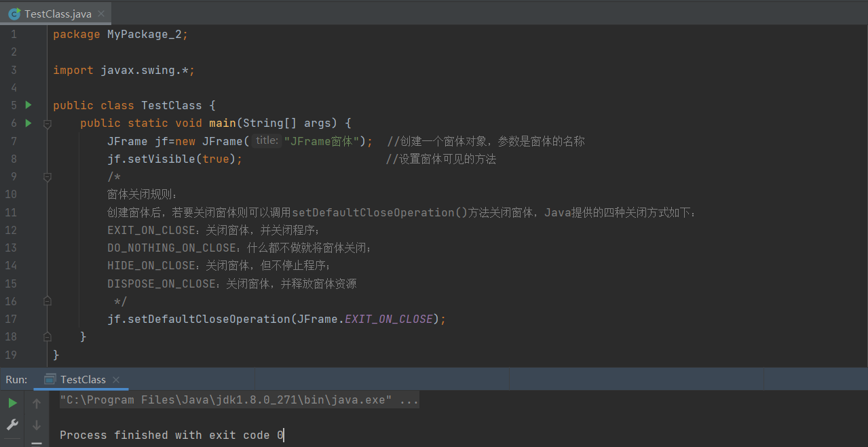This screenshot has width=868, height=447.
Task: Collapse main method using fold marker on line 6
Action: pyautogui.click(x=47, y=123)
